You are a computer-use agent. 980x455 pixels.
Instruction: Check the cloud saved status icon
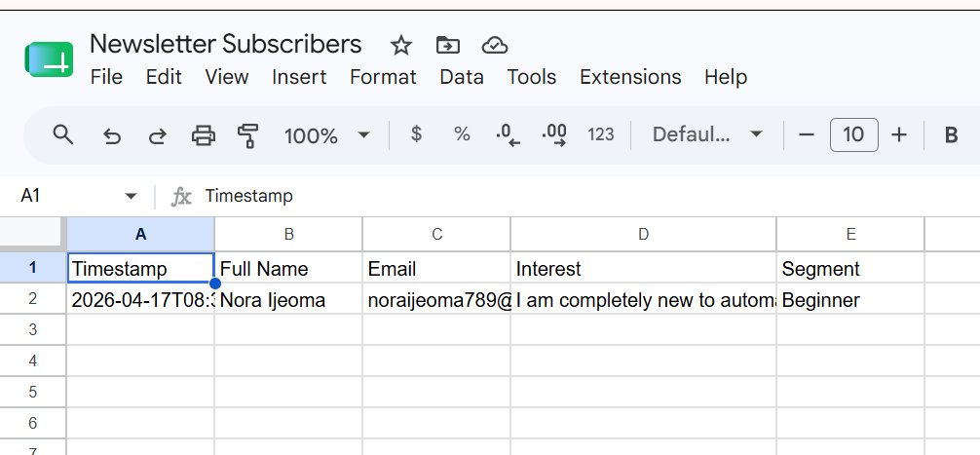[x=494, y=45]
